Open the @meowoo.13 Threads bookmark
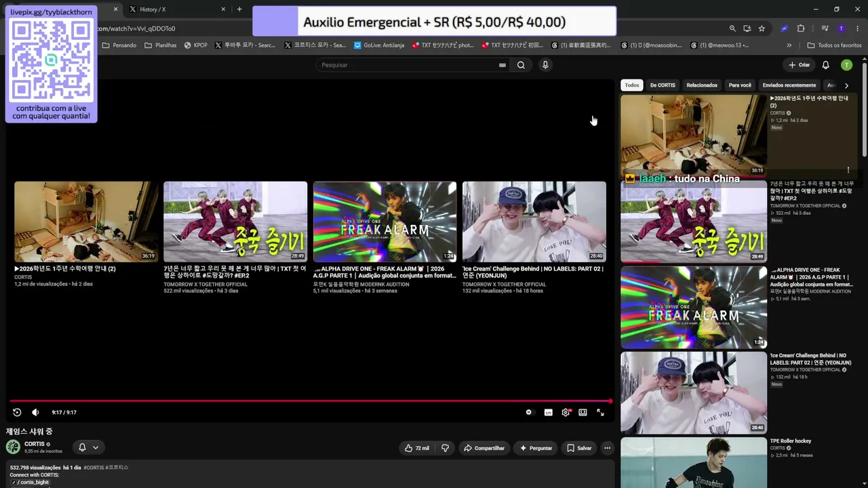The image size is (868, 488). pos(719,45)
